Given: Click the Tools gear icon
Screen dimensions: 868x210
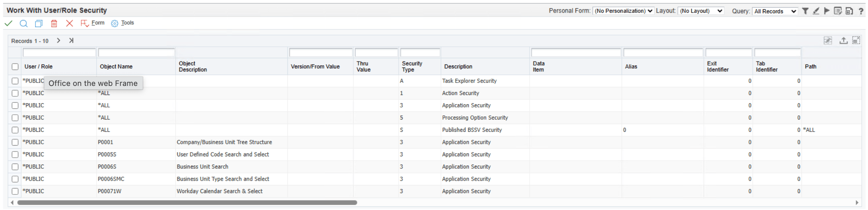Looking at the screenshot, I should [115, 23].
